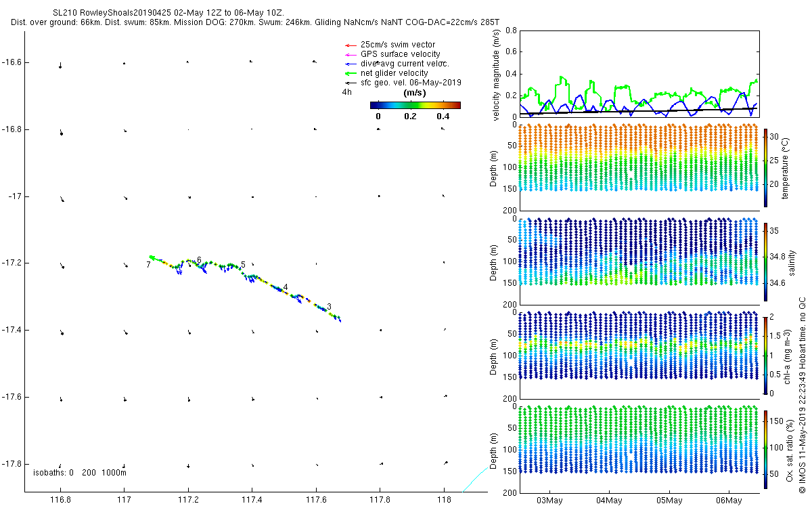
Task: Click the 117.4 longitude tick label
Action: [252, 501]
